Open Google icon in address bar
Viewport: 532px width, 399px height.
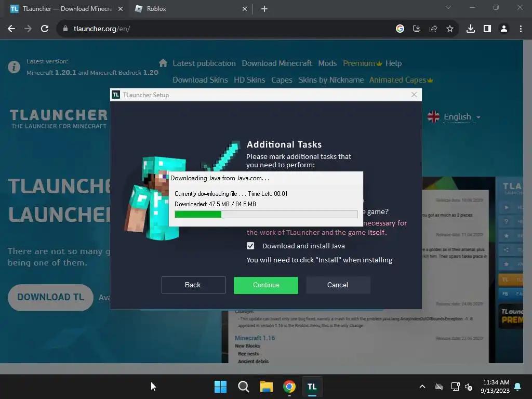(x=400, y=29)
